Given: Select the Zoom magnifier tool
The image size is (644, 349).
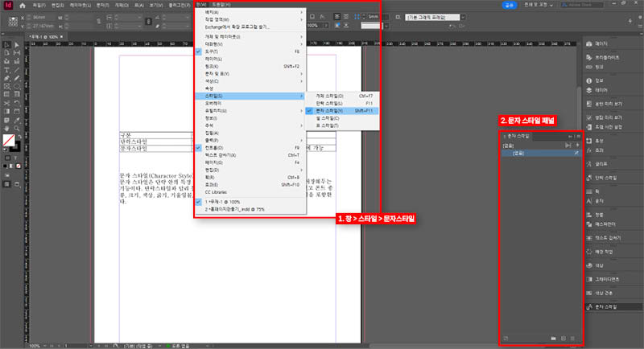Looking at the screenshot, I should pos(17,129).
